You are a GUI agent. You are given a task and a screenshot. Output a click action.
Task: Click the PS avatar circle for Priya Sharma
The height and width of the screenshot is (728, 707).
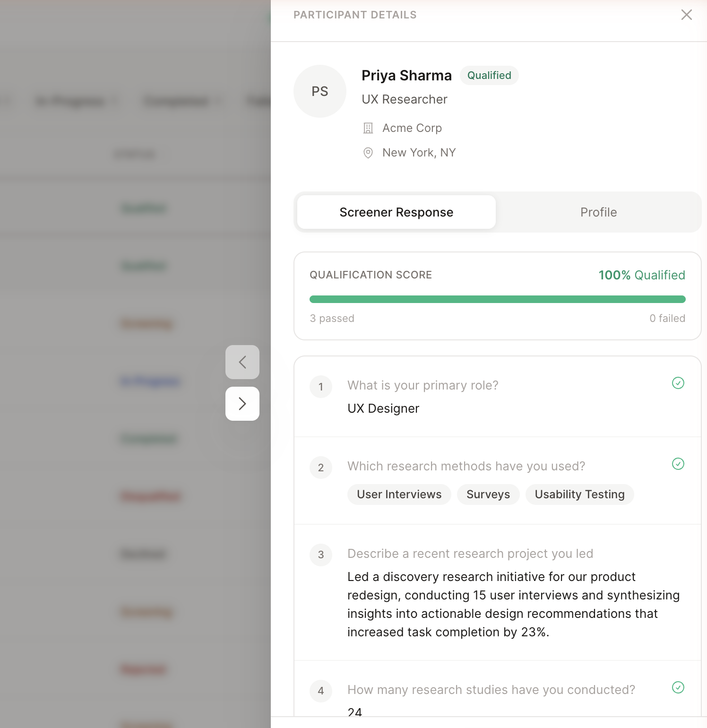[320, 91]
